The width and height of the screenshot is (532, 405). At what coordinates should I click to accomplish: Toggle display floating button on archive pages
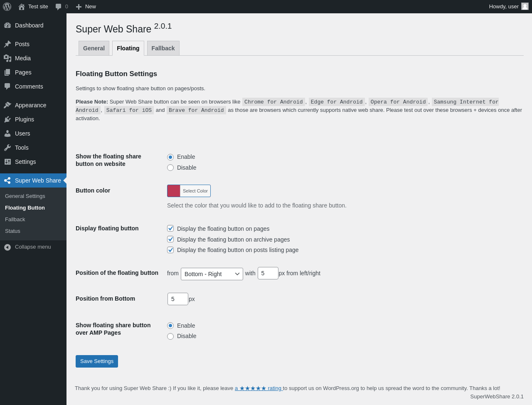click(x=170, y=239)
